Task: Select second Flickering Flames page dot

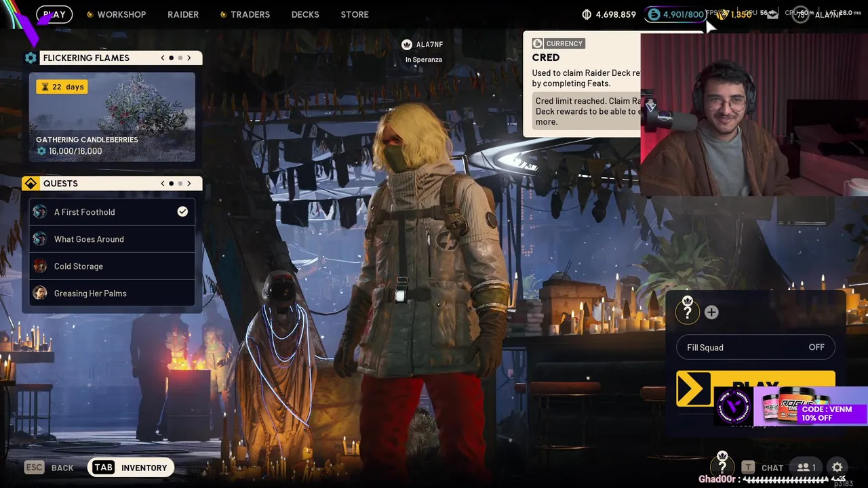Action: [x=180, y=58]
